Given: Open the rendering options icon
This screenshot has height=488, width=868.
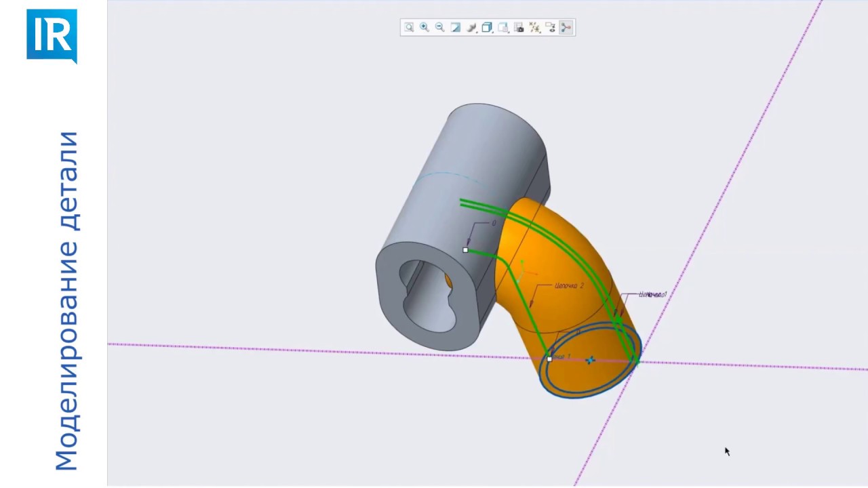Looking at the screenshot, I should pos(472,28).
